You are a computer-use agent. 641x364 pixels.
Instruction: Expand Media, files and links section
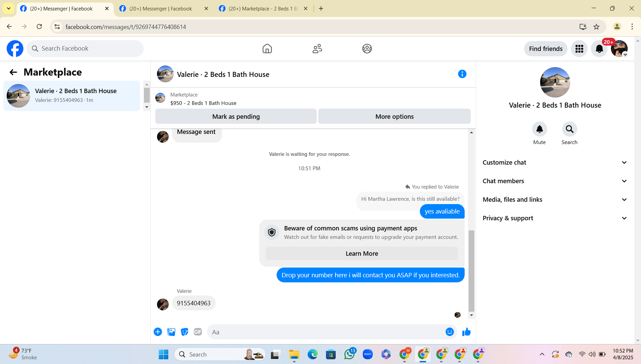pos(555,199)
